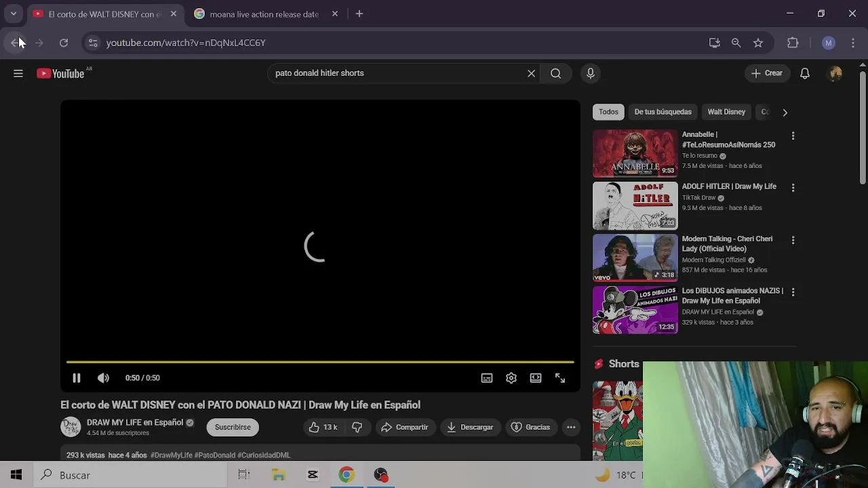Click the Descargar download button

470,427
